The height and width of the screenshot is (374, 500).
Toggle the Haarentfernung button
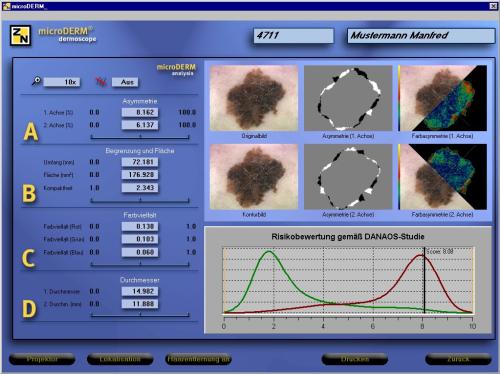pos(198,359)
